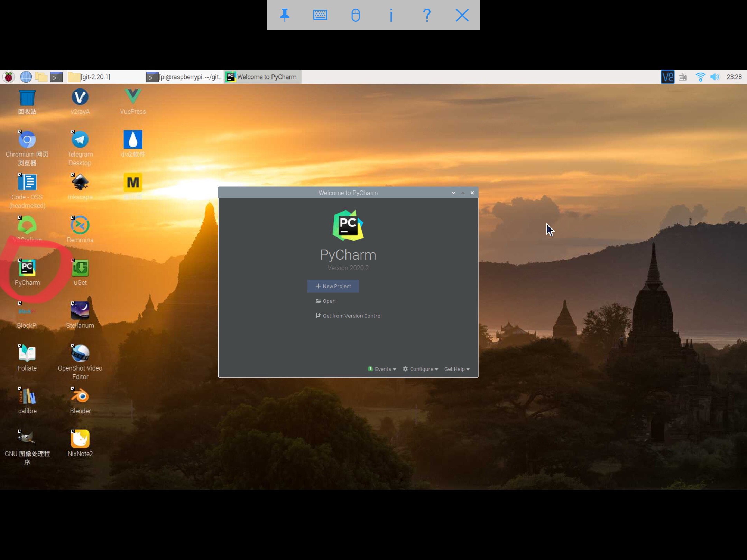Select the Inkscape desktop icon
Screen dimensions: 747x560
pos(80,187)
